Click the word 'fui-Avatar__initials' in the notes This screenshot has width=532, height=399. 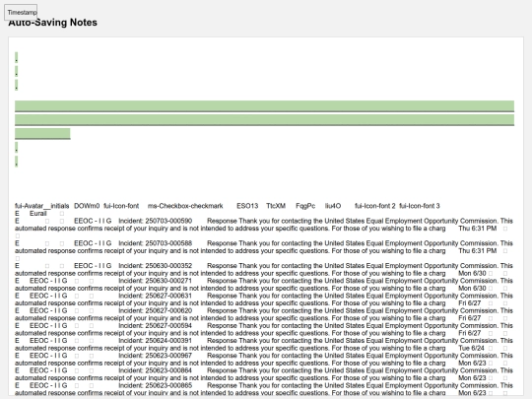[41, 206]
